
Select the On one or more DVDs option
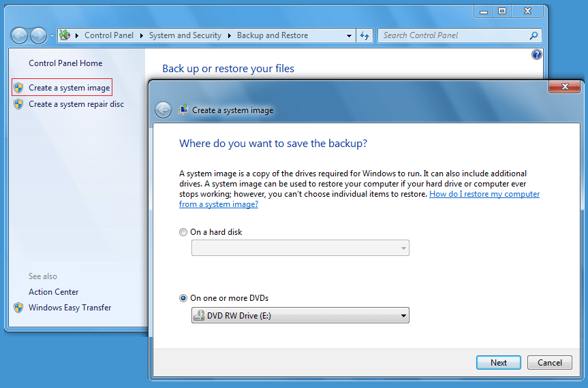(183, 298)
